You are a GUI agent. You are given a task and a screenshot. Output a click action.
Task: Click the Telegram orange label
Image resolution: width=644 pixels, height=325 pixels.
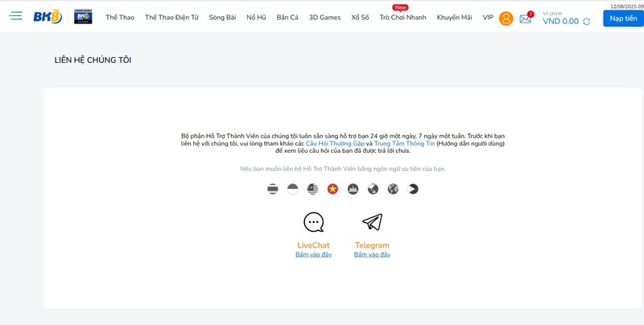pos(372,245)
